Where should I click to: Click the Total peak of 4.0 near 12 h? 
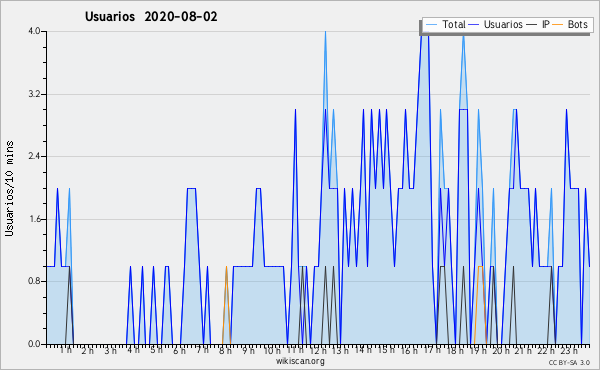click(x=325, y=32)
